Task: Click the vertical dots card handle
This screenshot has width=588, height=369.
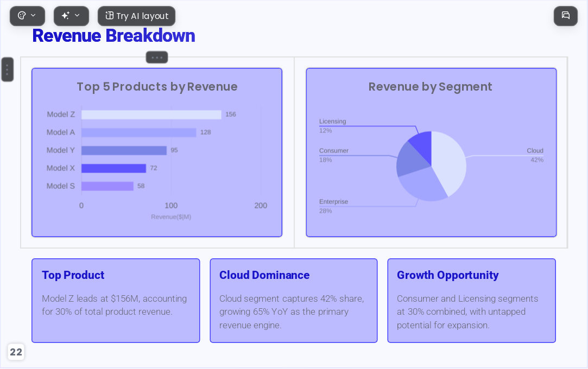Action: [x=8, y=69]
